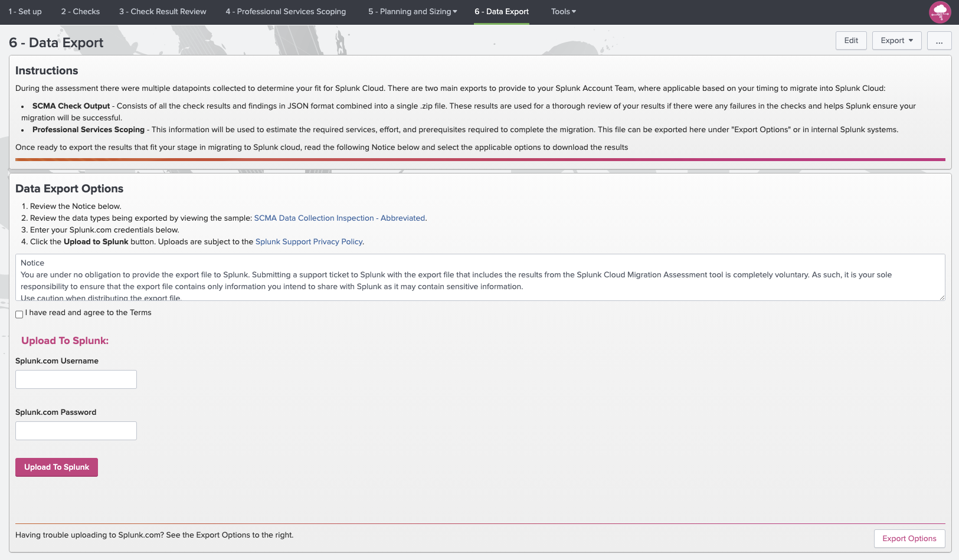Screen dimensions: 959x560
Task: Open the Splunk Support Privacy Policy link
Action: (x=309, y=241)
